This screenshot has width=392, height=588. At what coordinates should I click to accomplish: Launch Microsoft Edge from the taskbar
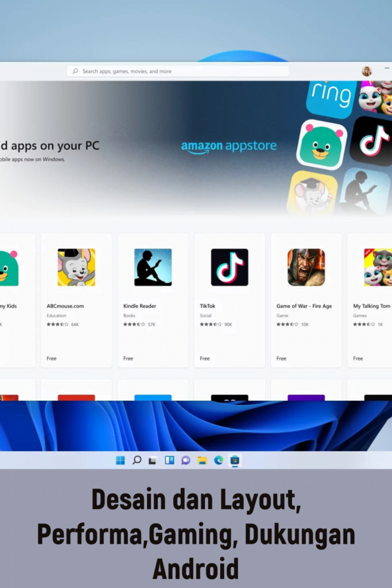(x=219, y=460)
